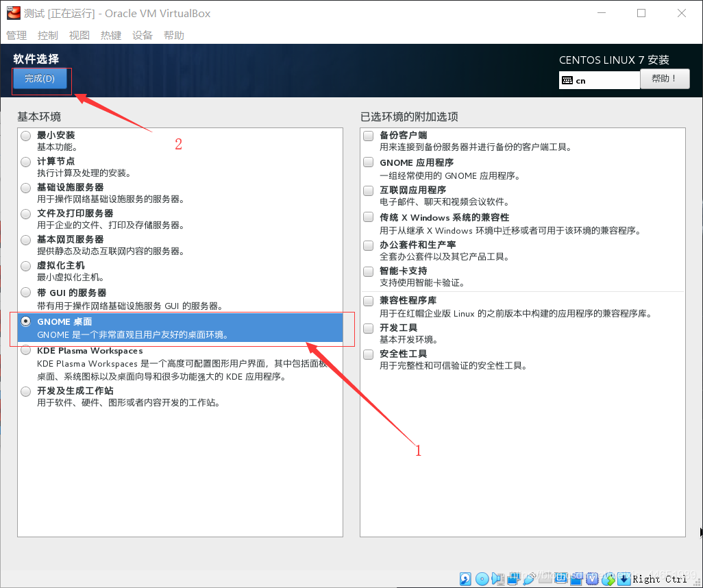
Task: Click the virtualization 'V' CPU status icon
Action: click(x=592, y=579)
